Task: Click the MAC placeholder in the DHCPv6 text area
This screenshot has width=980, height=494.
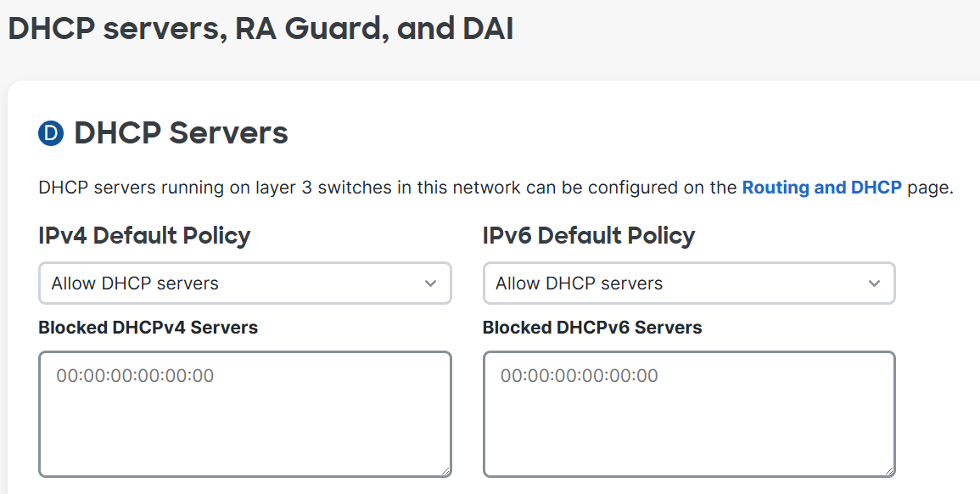Action: click(x=580, y=376)
